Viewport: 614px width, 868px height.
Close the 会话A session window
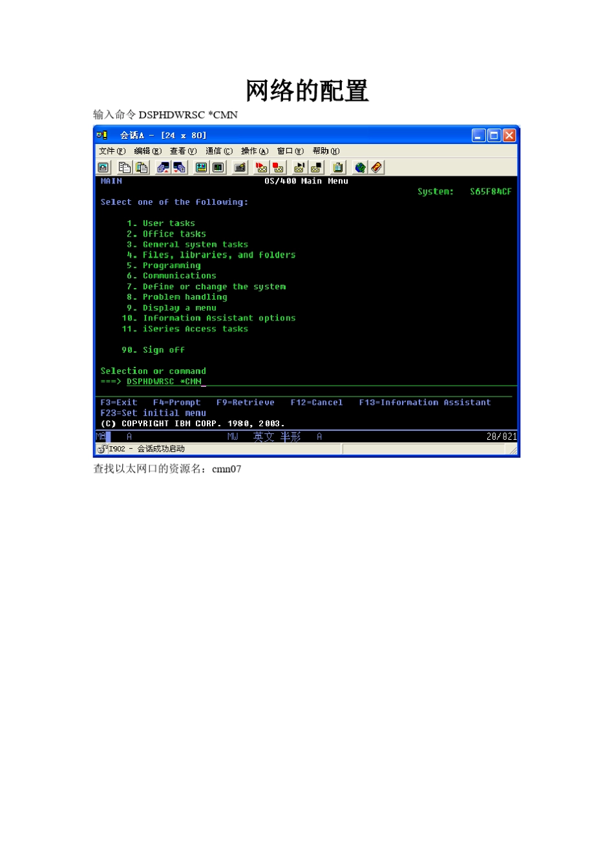click(509, 135)
